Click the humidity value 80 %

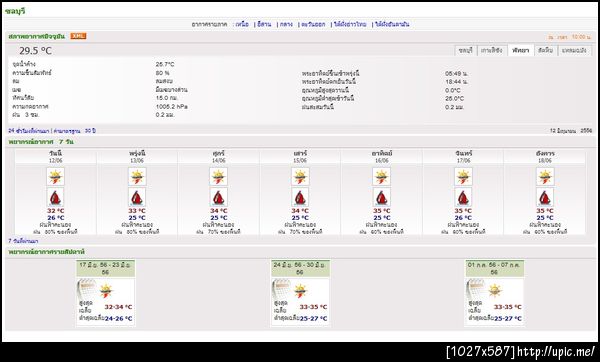(x=163, y=73)
